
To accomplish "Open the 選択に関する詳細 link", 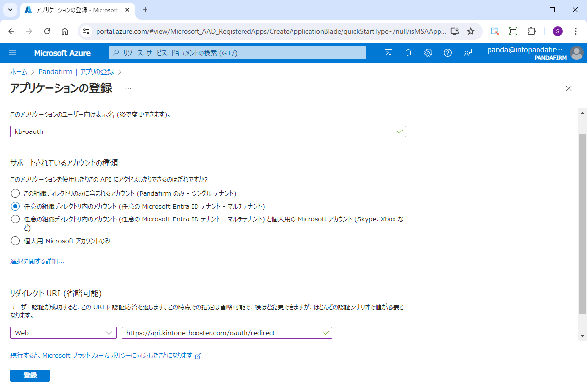I will (38, 261).
